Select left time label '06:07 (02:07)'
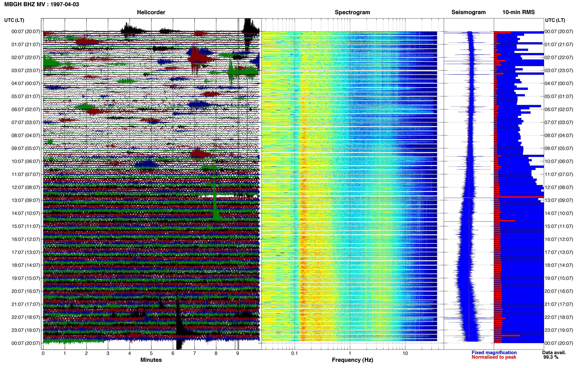The height and width of the screenshot is (368, 588). [26, 109]
